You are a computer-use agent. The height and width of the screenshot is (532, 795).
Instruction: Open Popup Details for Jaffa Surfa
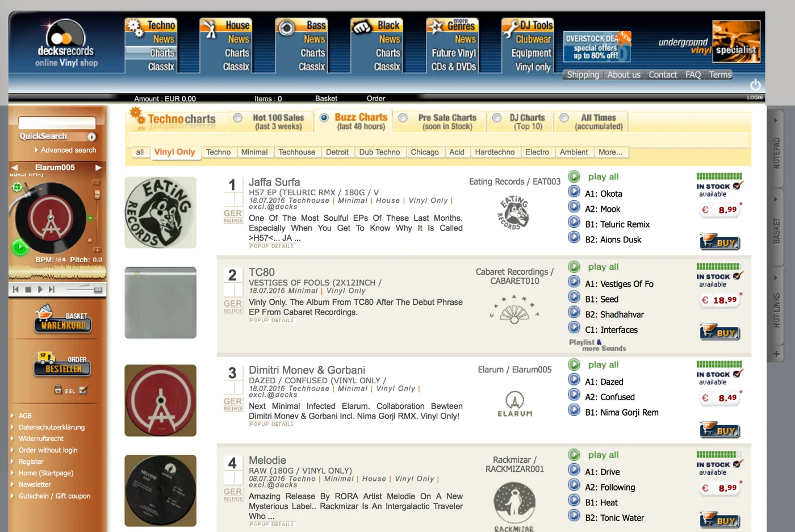point(271,246)
